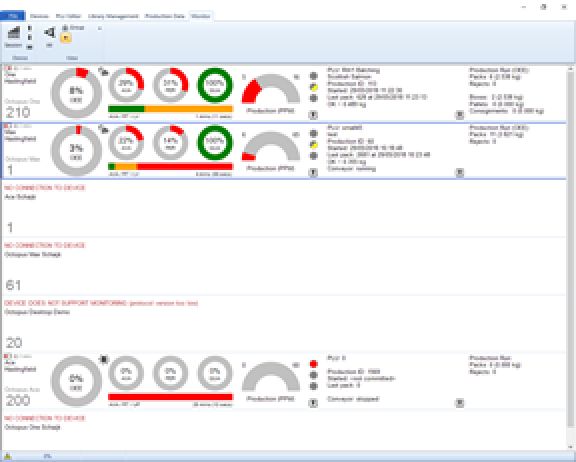Click bottom small icon beside Session button
Screen dimensions: 576x462
pyautogui.click(x=30, y=47)
